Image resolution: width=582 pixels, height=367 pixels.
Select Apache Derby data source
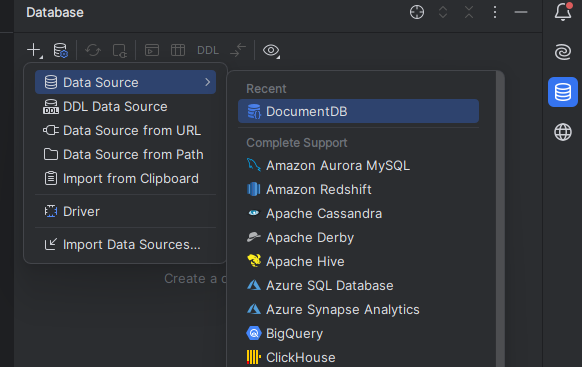pos(359,237)
